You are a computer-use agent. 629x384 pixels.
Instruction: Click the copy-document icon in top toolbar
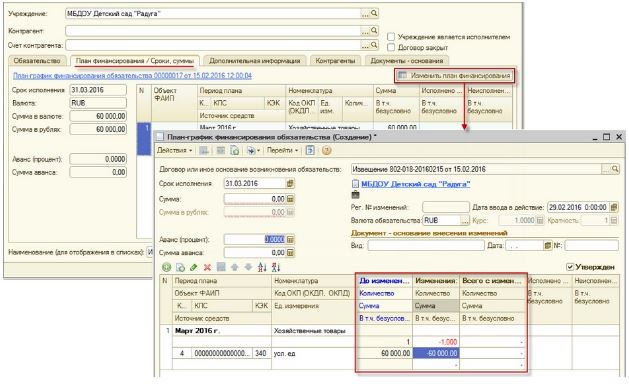tap(235, 150)
